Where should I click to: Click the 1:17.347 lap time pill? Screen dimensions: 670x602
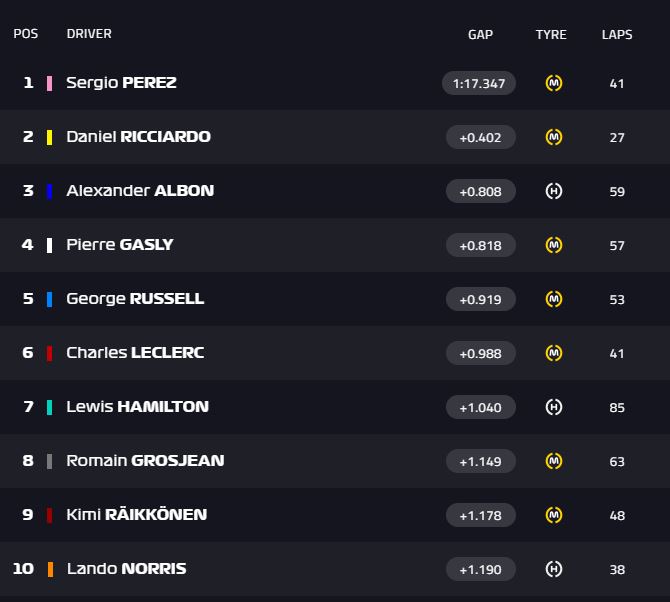pyautogui.click(x=479, y=83)
